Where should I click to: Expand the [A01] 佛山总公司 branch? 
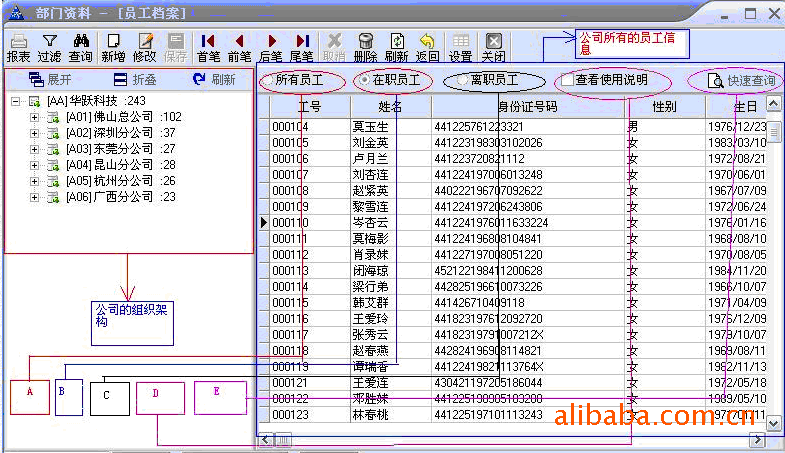click(34, 117)
